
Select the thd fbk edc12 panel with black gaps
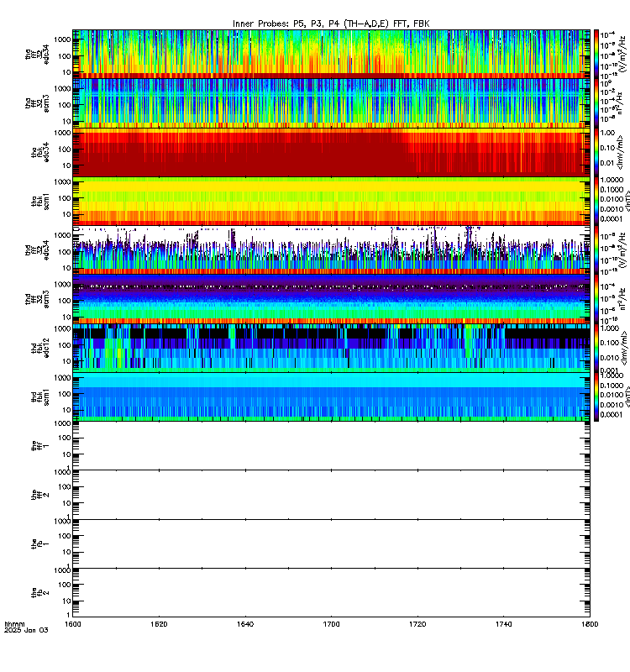click(331, 348)
